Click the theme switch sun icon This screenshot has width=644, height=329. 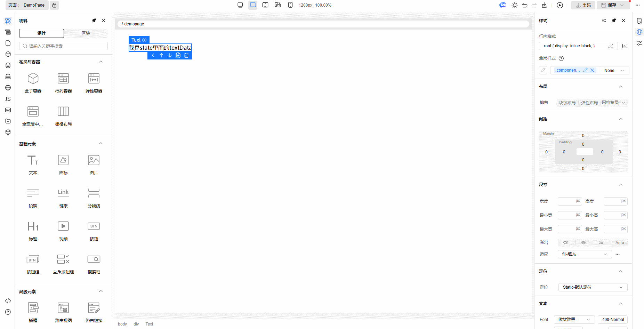[515, 5]
